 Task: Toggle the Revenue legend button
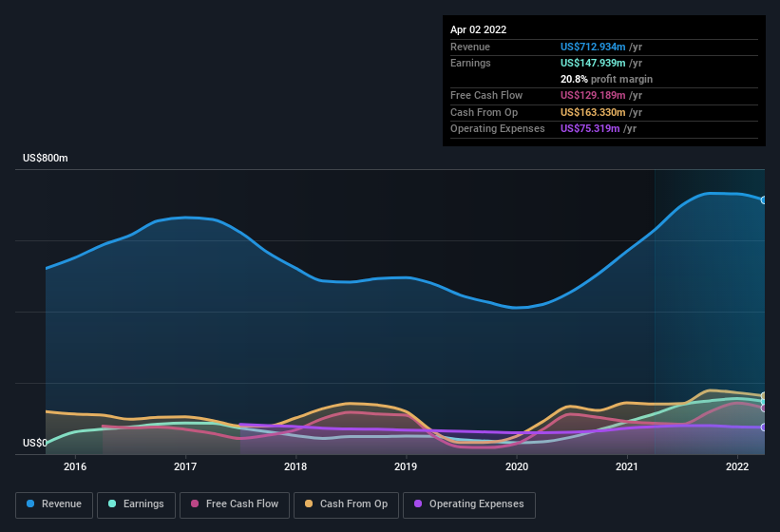point(54,504)
